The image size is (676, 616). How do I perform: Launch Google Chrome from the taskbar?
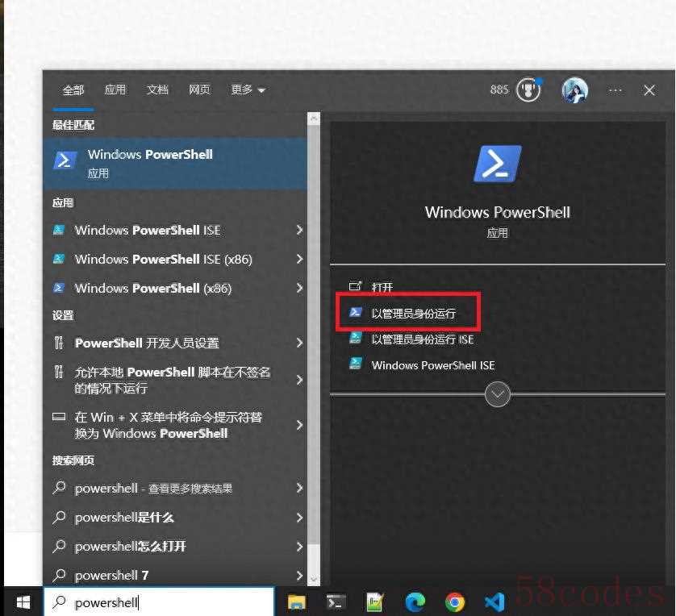point(455,601)
